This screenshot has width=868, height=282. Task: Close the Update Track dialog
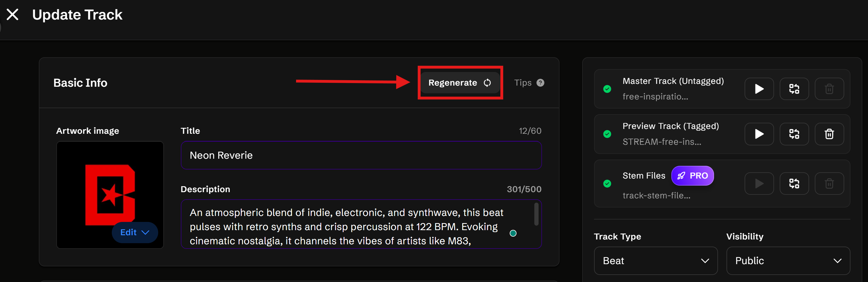[x=13, y=14]
